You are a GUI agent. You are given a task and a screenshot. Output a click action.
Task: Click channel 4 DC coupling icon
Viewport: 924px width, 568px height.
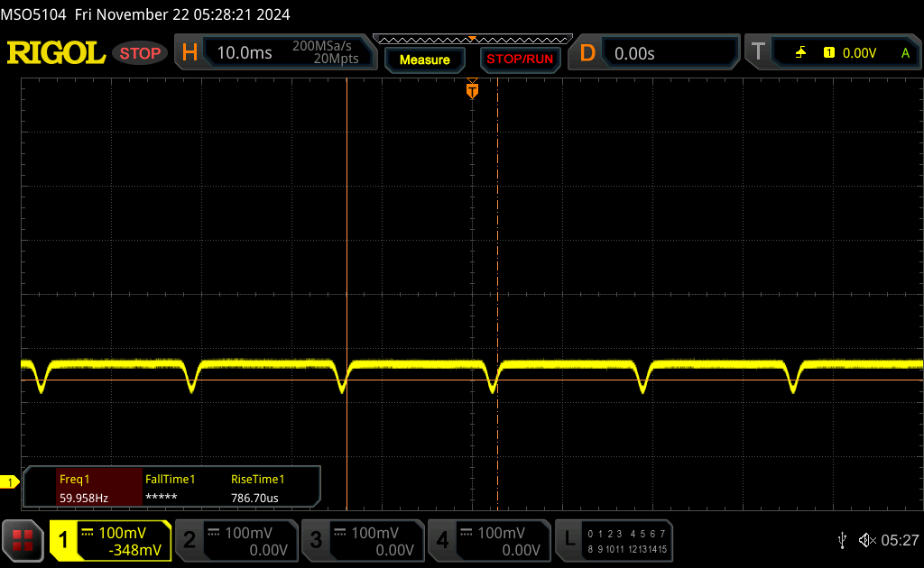click(467, 533)
